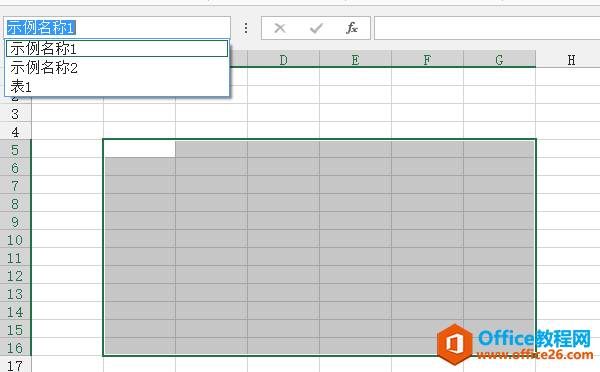Select column D header
This screenshot has height=372, width=600.
tap(284, 59)
